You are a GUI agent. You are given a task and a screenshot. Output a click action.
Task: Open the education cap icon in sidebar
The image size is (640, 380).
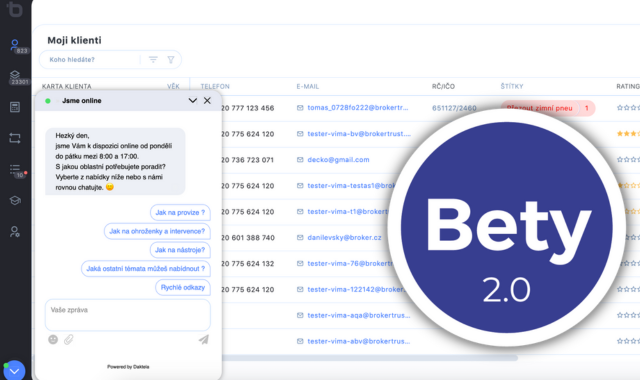15,200
